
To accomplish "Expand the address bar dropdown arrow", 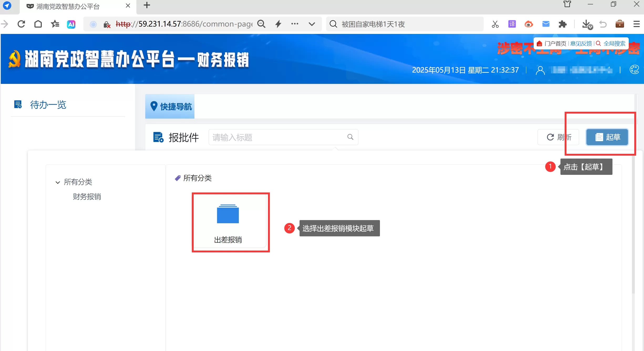I will tap(312, 24).
